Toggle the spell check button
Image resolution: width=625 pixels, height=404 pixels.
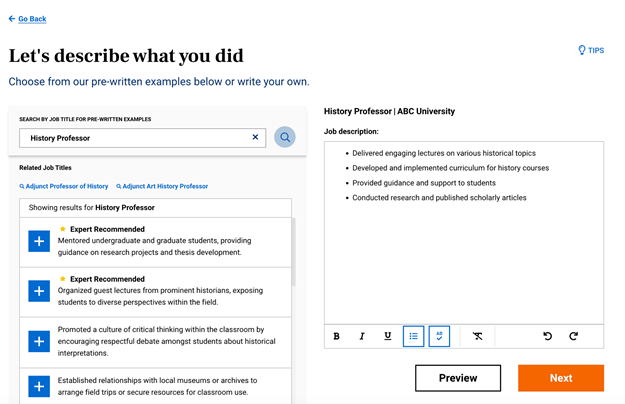(439, 337)
